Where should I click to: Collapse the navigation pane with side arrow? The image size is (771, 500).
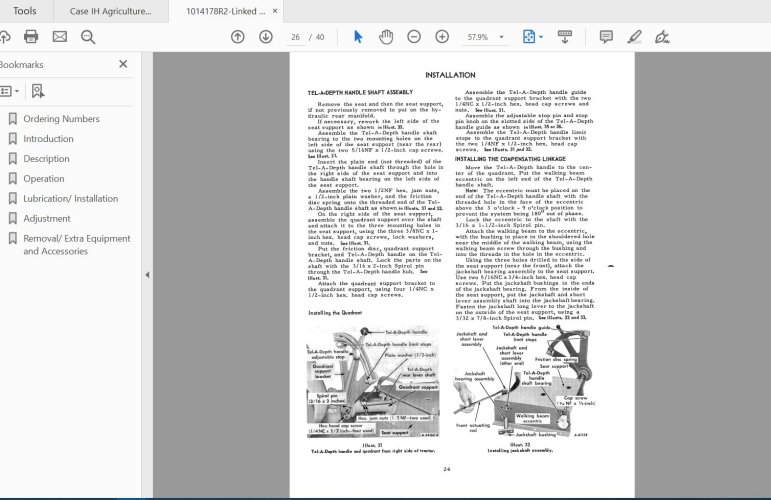(x=147, y=275)
